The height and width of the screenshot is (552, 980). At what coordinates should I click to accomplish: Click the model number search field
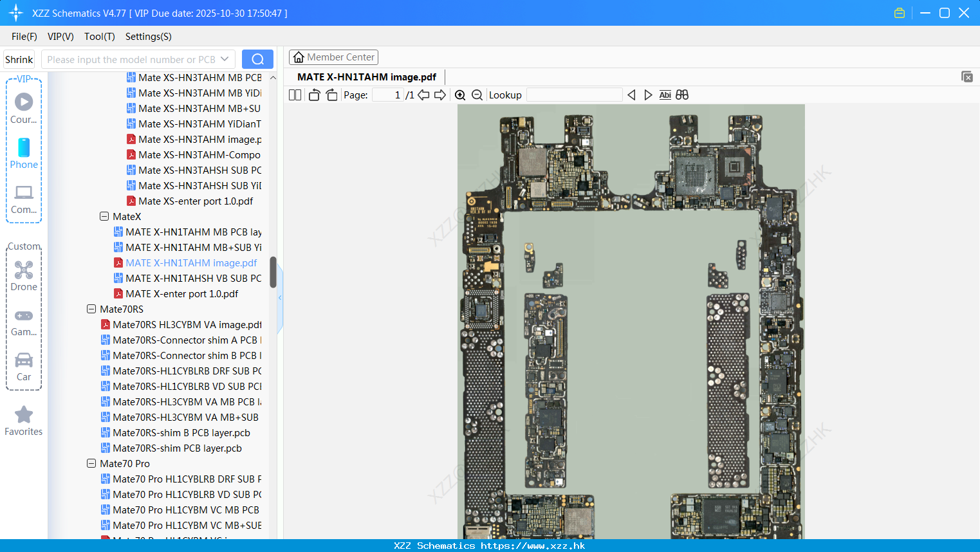(x=131, y=59)
